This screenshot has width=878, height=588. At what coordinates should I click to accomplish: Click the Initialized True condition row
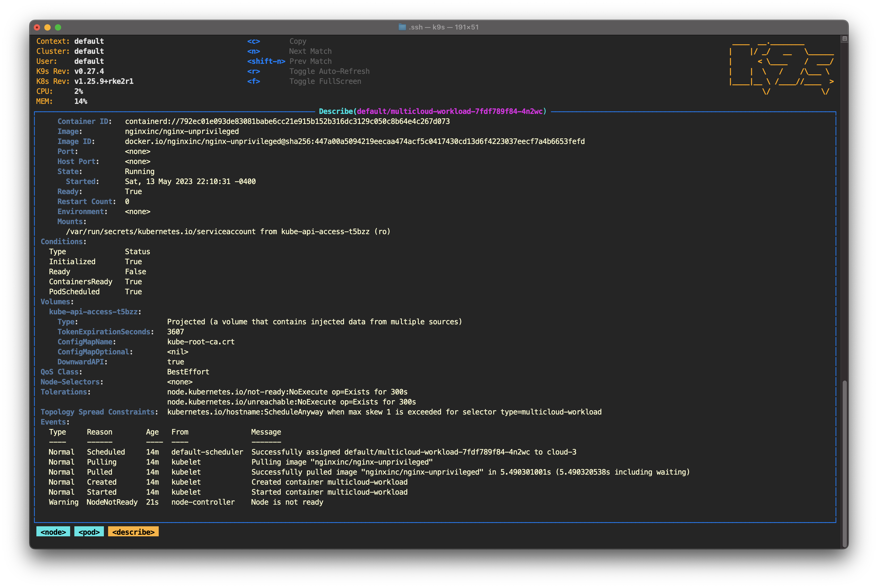pyautogui.click(x=95, y=262)
